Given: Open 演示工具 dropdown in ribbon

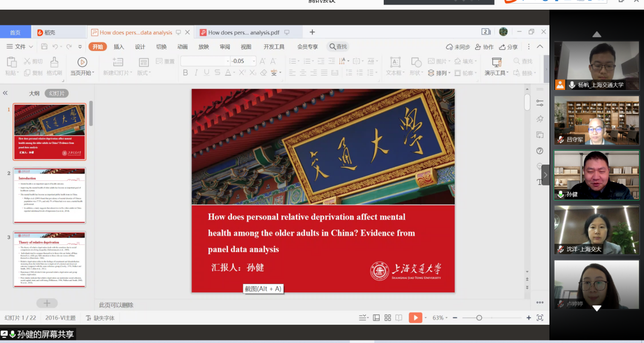Looking at the screenshot, I should tap(497, 73).
